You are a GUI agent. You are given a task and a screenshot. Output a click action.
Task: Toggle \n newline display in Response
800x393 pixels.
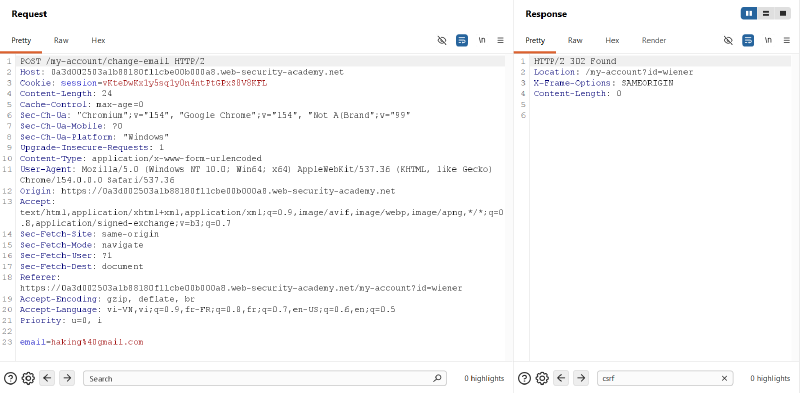768,40
